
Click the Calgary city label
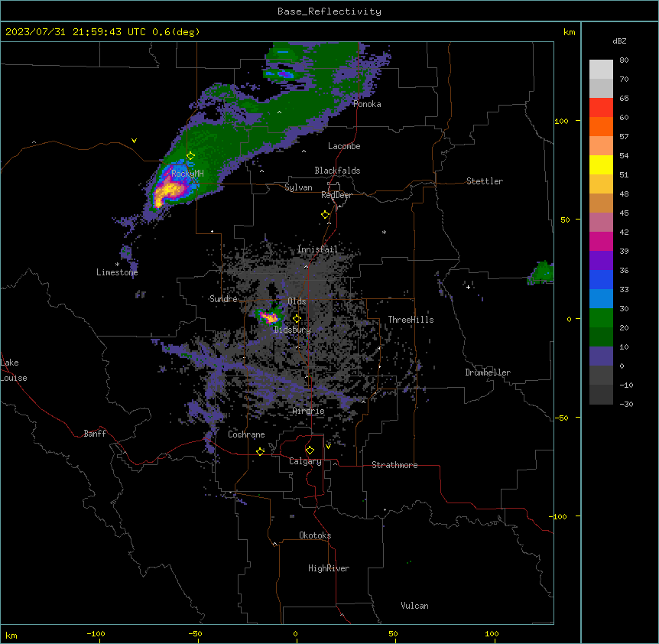pos(306,461)
